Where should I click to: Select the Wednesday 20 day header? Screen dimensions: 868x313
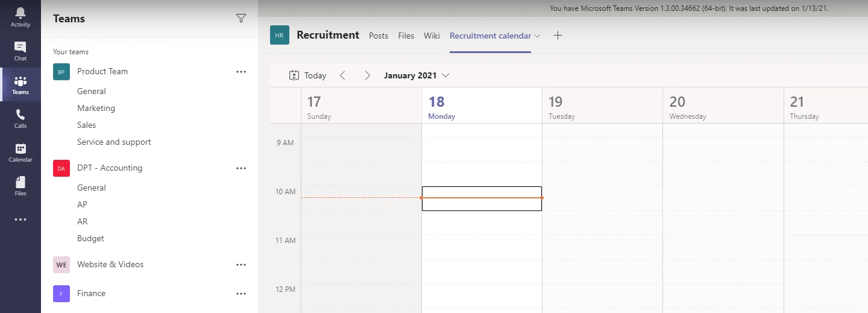[x=723, y=106]
